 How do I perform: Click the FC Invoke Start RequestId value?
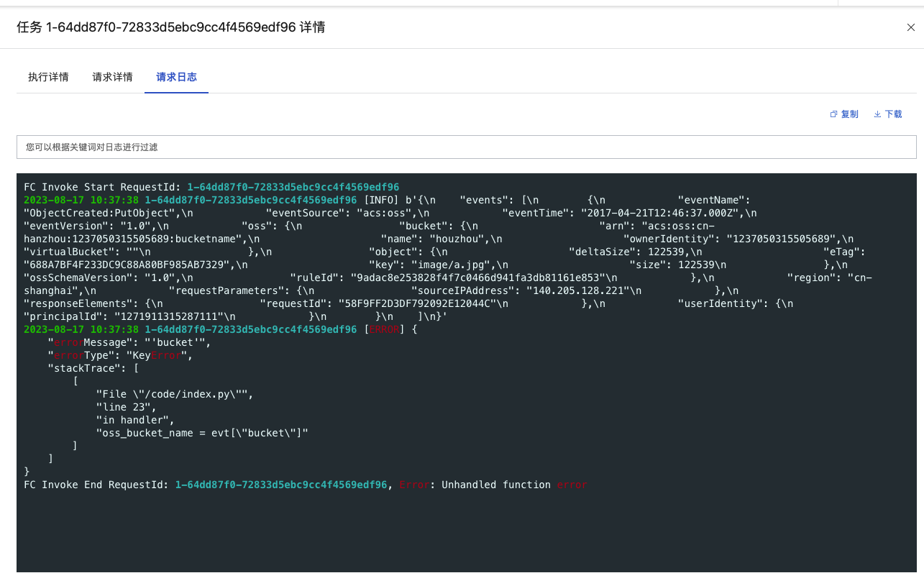293,187
